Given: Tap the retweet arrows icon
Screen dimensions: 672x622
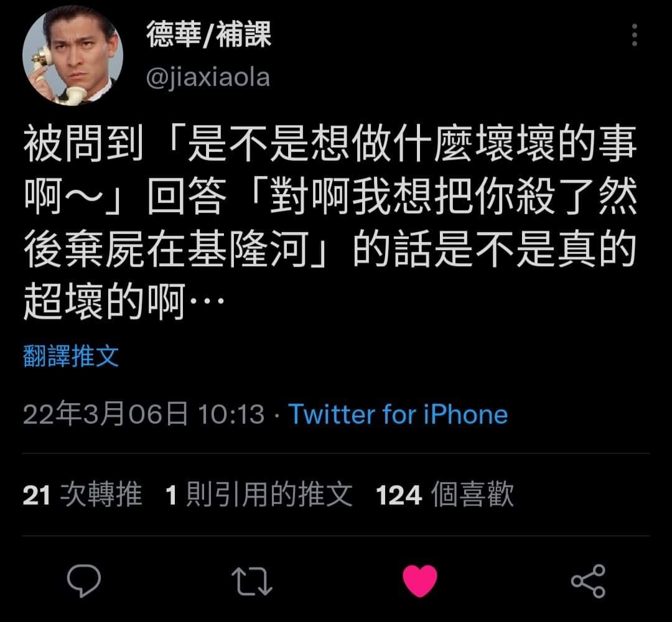Looking at the screenshot, I should coord(252,582).
